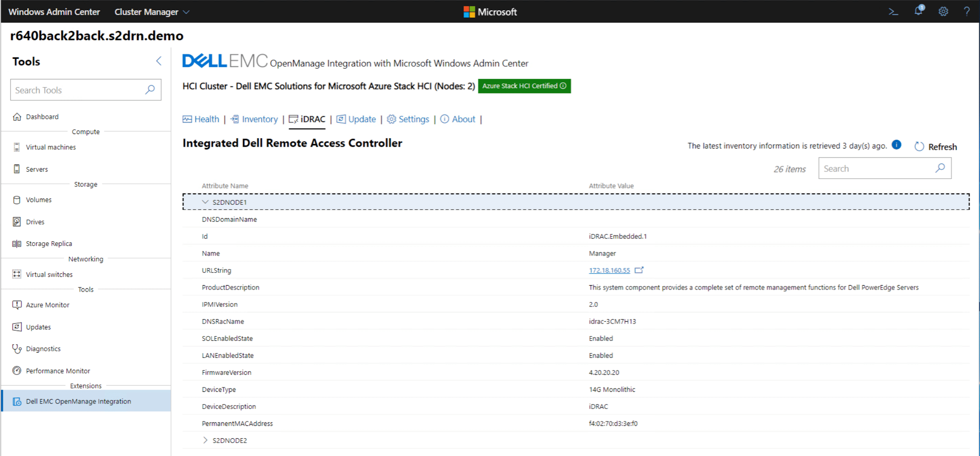The width and height of the screenshot is (980, 456).
Task: Click the Dell EMC logo
Action: [x=225, y=61]
